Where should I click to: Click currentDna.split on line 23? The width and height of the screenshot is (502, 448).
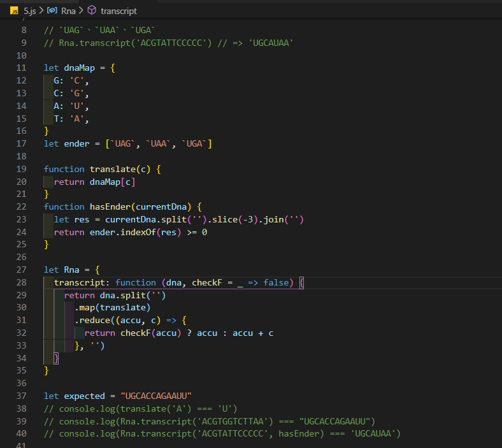[146, 220]
